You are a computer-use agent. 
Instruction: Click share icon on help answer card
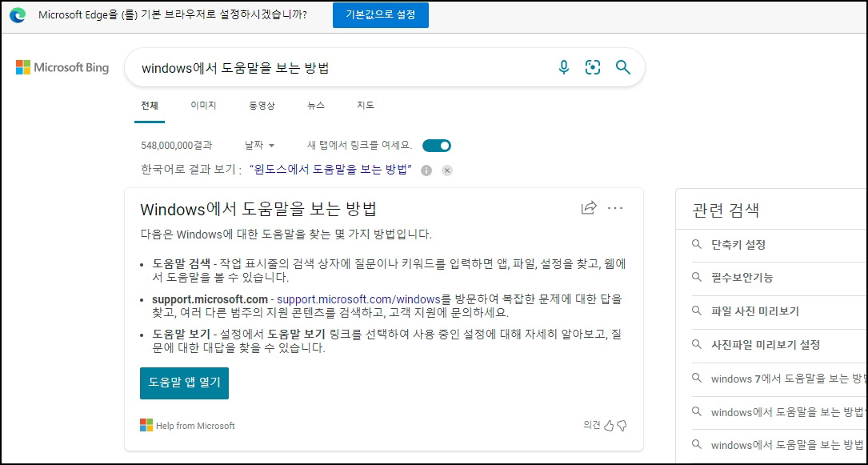pyautogui.click(x=589, y=207)
